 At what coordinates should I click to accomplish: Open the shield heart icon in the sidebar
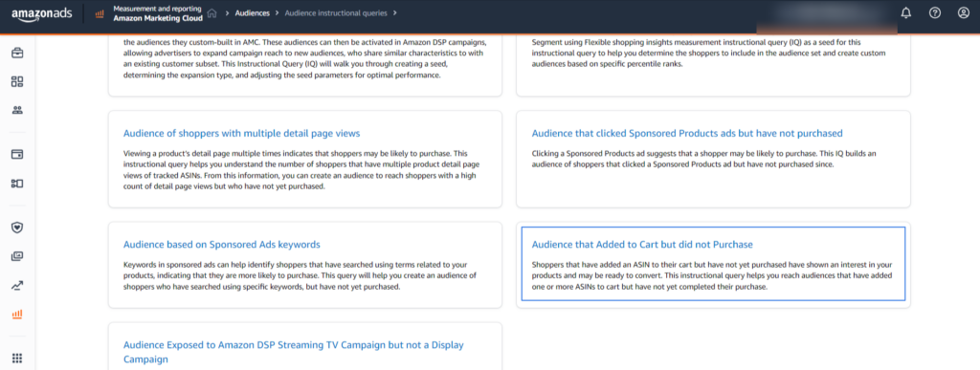pyautogui.click(x=17, y=228)
